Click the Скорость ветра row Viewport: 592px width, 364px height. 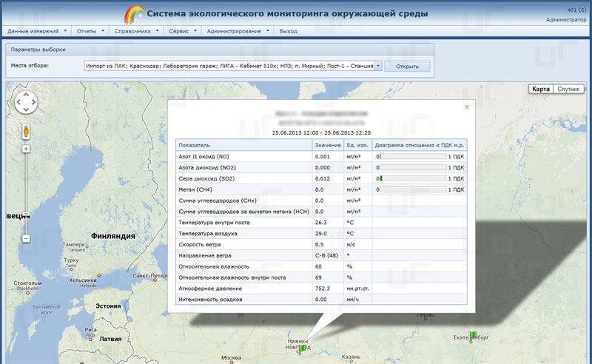[x=321, y=244]
